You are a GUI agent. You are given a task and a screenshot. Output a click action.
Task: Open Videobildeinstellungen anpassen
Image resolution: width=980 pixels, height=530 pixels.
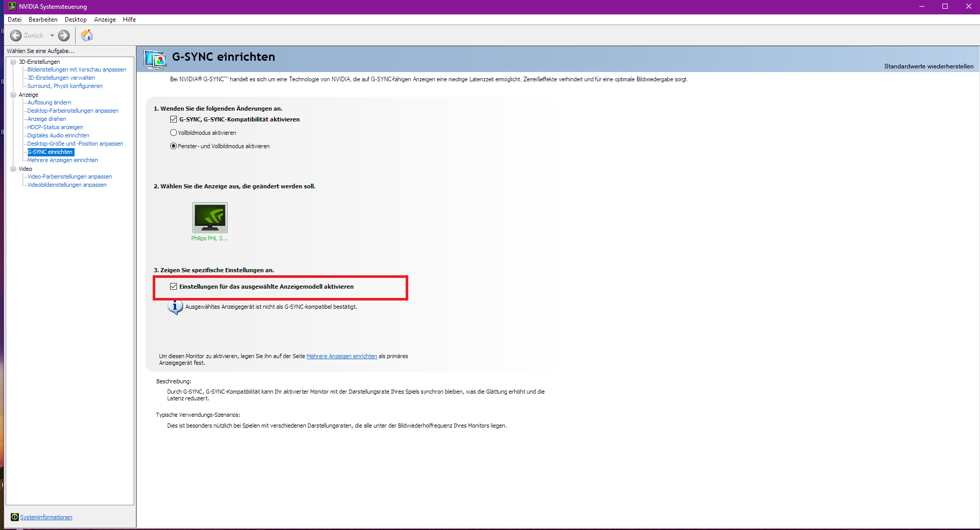[x=67, y=185]
